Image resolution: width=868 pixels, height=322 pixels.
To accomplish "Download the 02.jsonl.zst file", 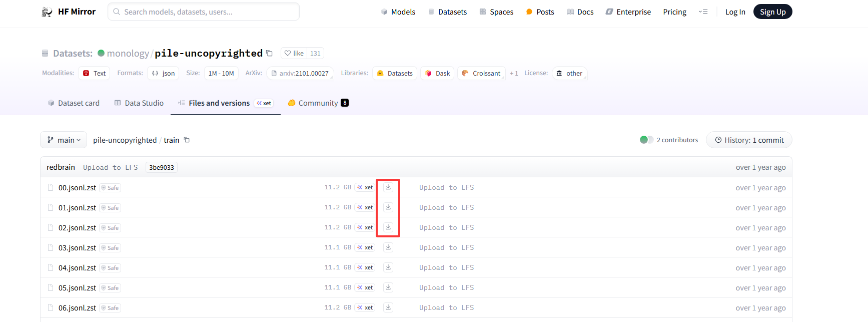I will (388, 227).
